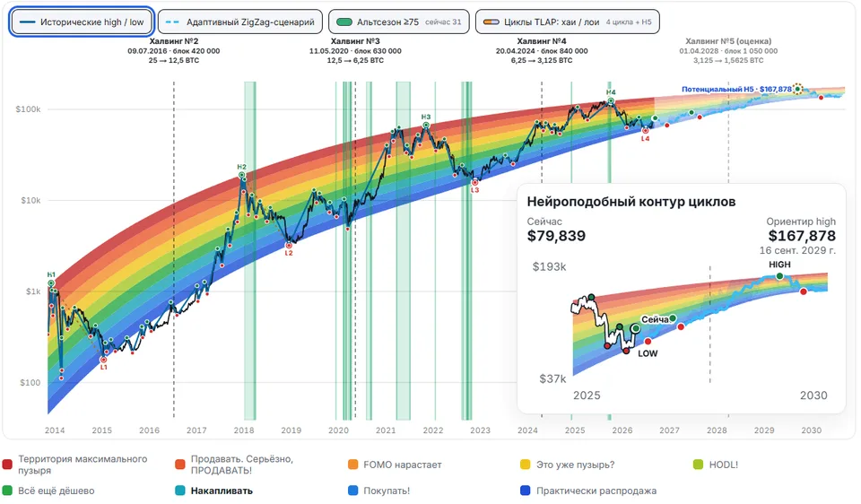This screenshot has height=504, width=861.
Task: Toggle the Альтсезон ≥75 highlight zones
Action: pyautogui.click(x=398, y=22)
